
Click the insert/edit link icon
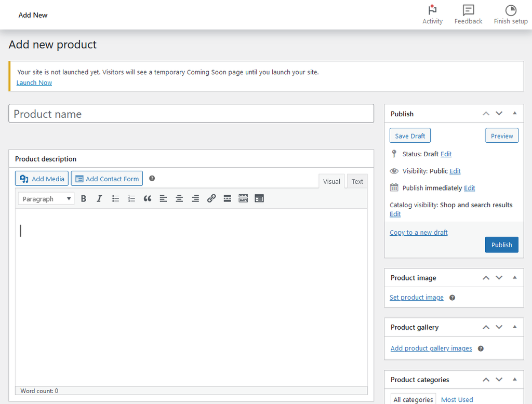211,198
